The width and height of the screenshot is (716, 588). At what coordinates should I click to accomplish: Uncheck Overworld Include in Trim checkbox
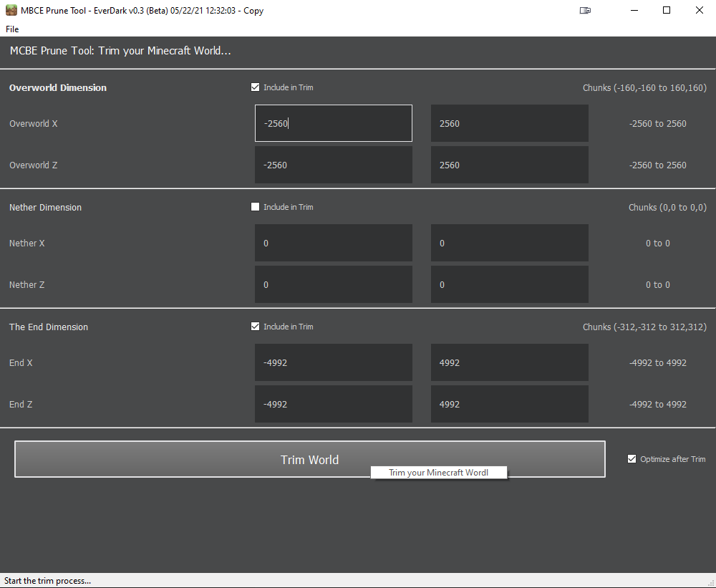click(256, 87)
